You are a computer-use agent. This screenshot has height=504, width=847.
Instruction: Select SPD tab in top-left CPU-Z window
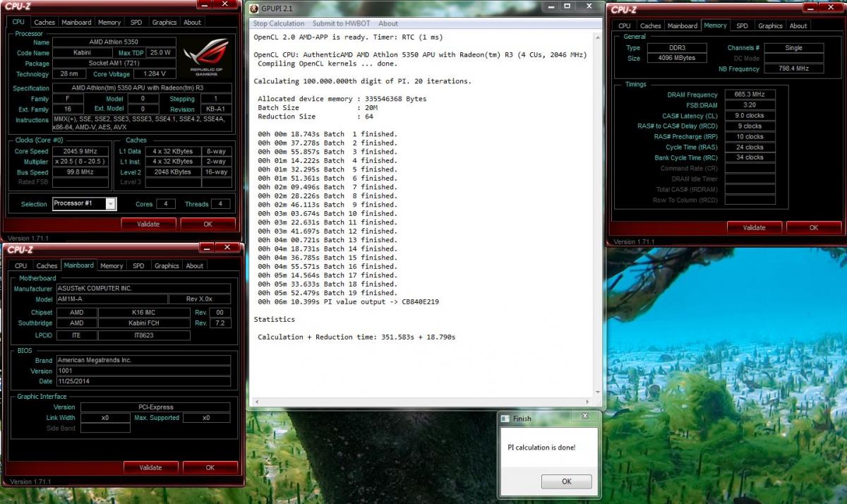136,23
